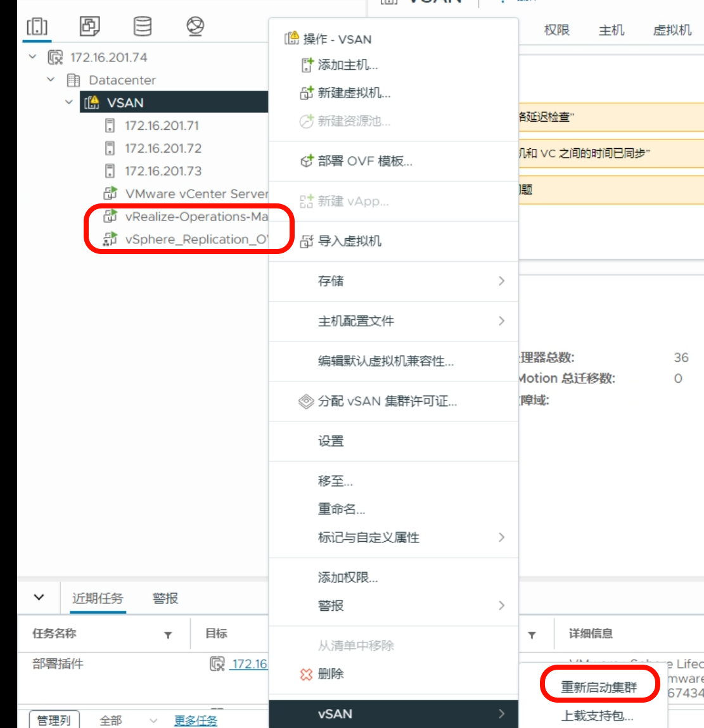Switch to the 虚拟机 tab
Screen dimensions: 704x728
pos(672,30)
